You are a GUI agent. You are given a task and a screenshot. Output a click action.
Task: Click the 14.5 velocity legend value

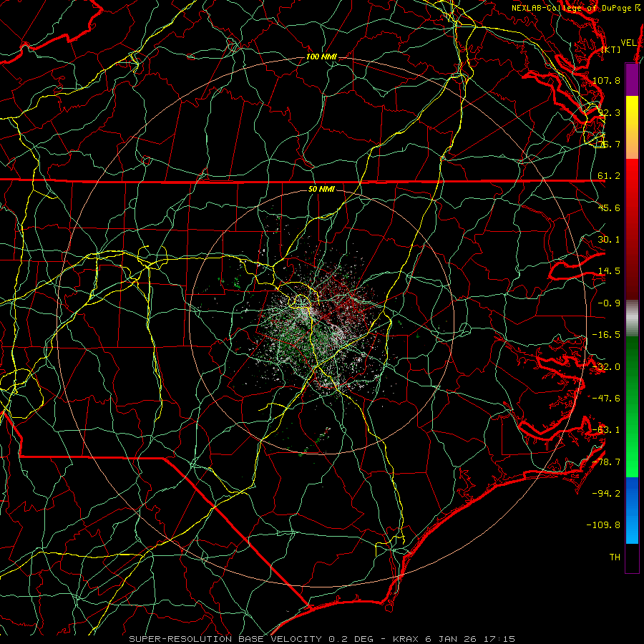[609, 271]
